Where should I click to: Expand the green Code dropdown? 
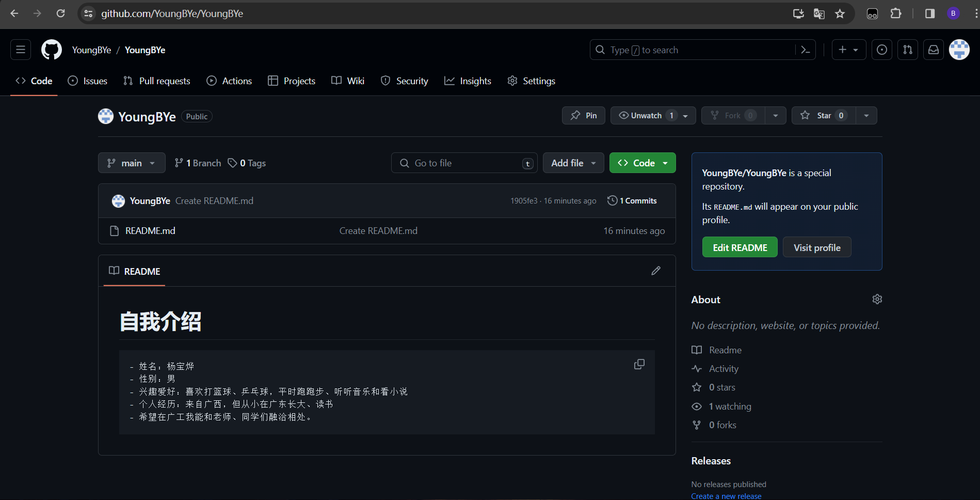(x=642, y=163)
